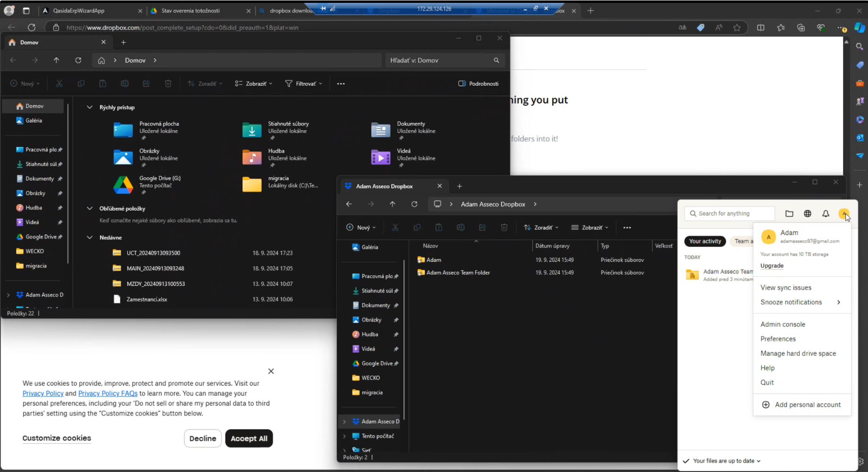
Task: Open Preferences in Dropbox menu
Action: 778,339
